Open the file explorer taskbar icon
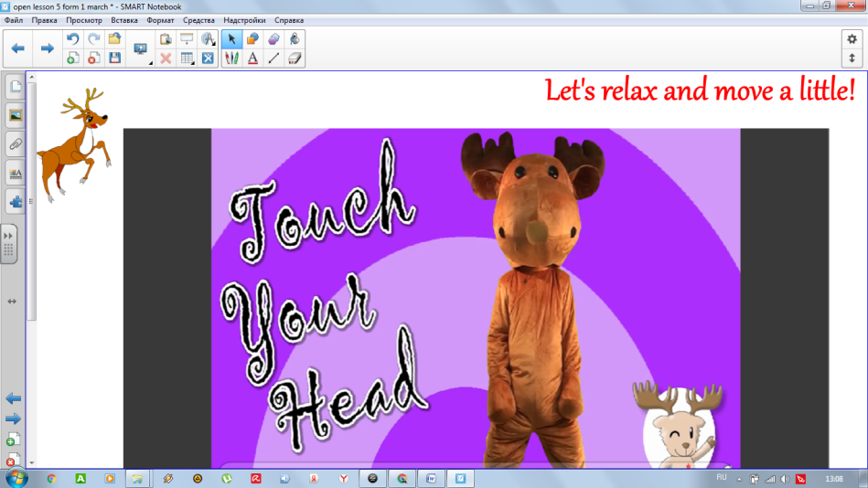 tap(137, 479)
